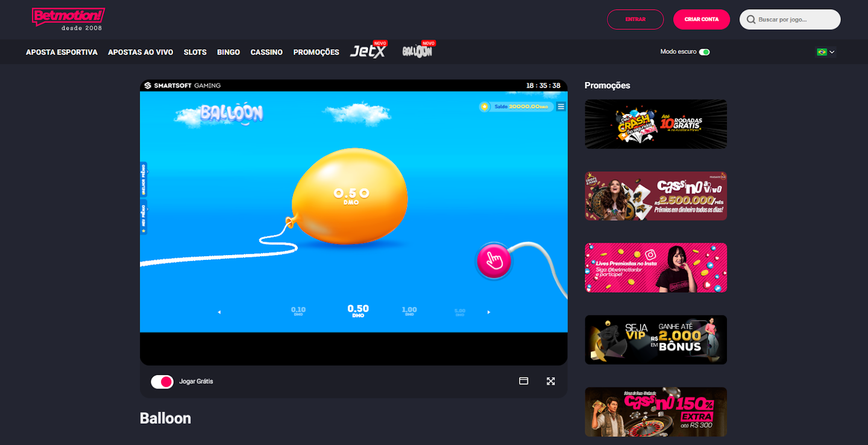
Task: Open the Crash 10 rodadas grátis promotion
Action: point(656,124)
